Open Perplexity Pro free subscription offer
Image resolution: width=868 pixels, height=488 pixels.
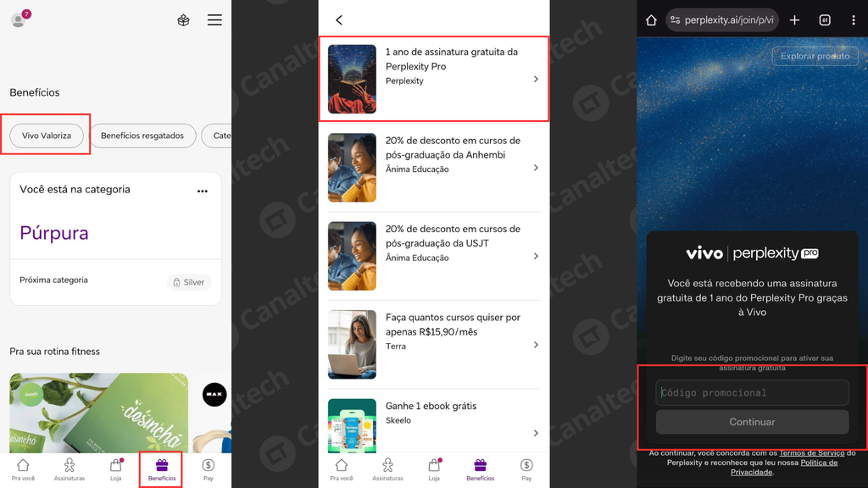434,79
